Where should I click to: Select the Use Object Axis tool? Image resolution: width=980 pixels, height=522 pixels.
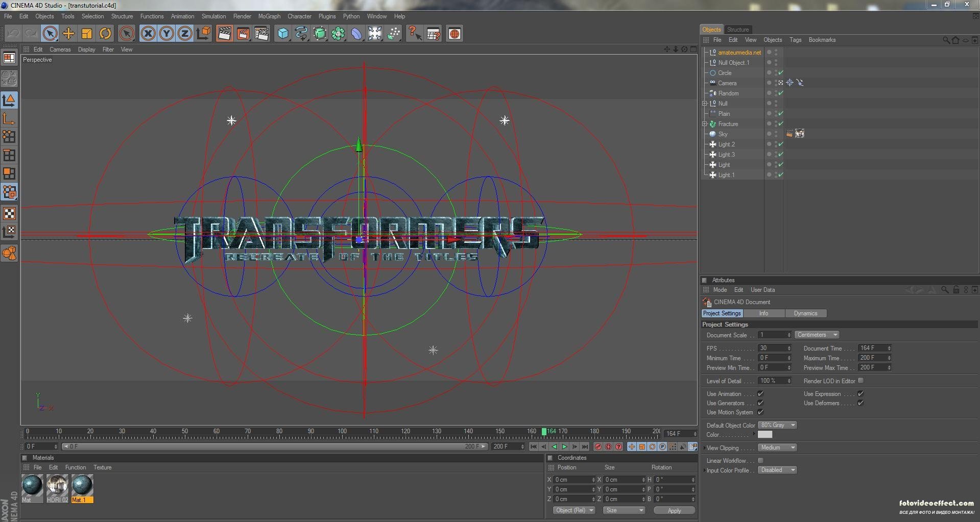(9, 118)
